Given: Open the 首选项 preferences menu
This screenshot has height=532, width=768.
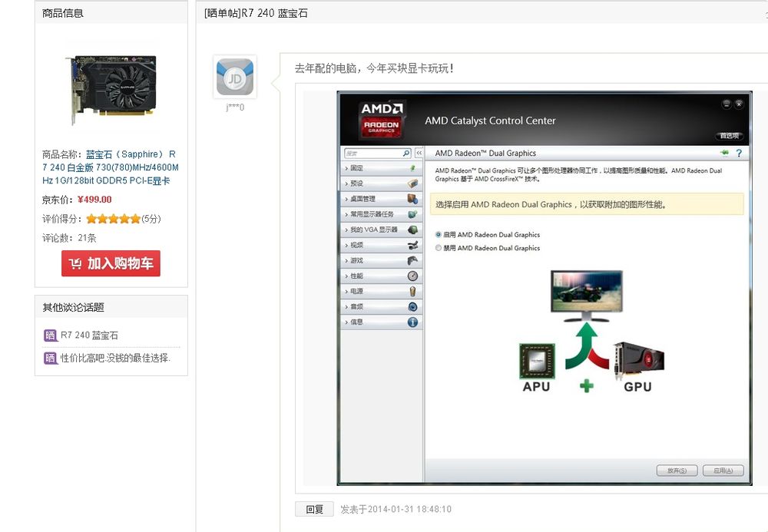Looking at the screenshot, I should coord(730,136).
